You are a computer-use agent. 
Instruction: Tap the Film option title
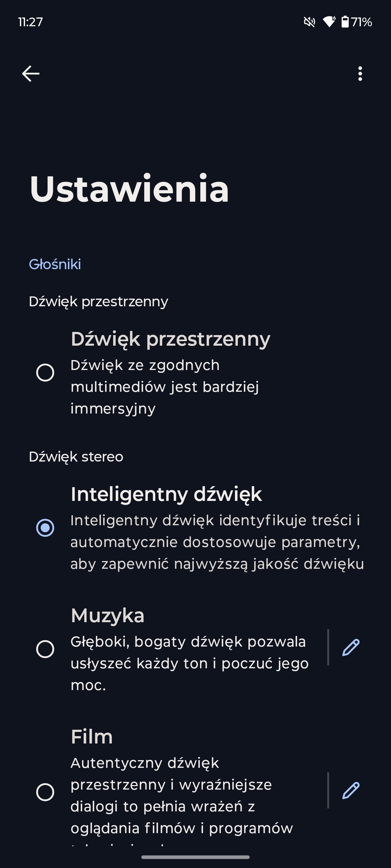92,737
